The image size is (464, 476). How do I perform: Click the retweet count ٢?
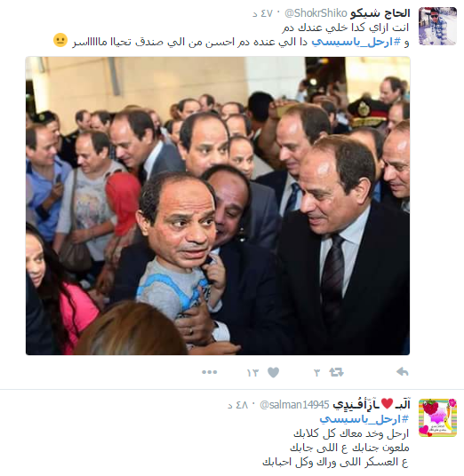click(317, 373)
